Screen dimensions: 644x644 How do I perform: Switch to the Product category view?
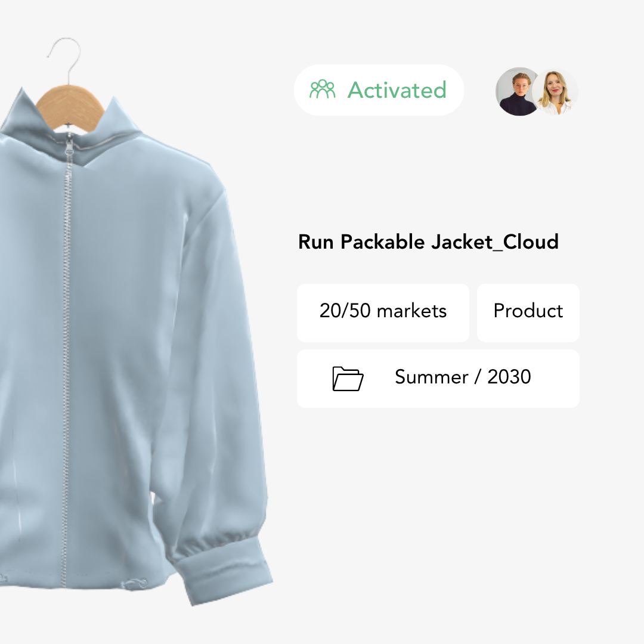527,312
